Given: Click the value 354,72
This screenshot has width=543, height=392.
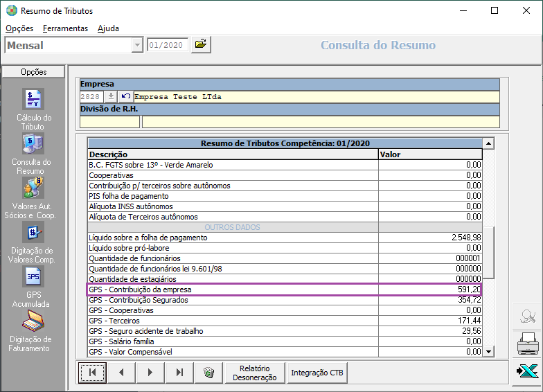Looking at the screenshot, I should [470, 300].
